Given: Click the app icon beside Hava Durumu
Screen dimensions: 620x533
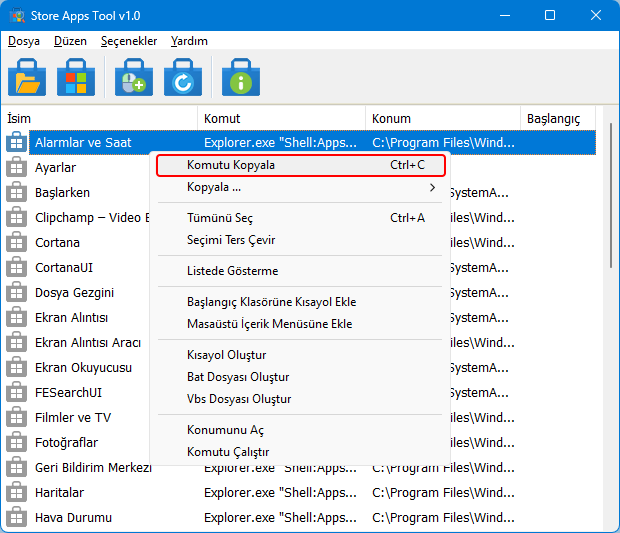Looking at the screenshot, I should [x=16, y=517].
